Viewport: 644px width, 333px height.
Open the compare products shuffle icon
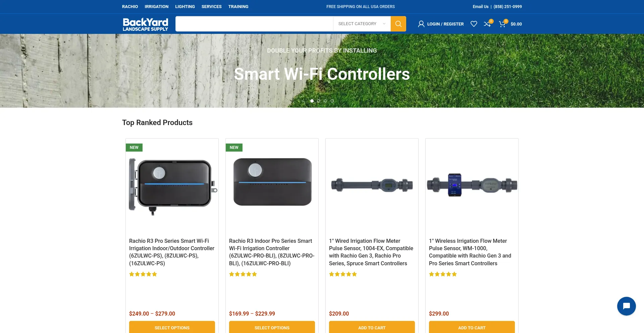pos(487,24)
